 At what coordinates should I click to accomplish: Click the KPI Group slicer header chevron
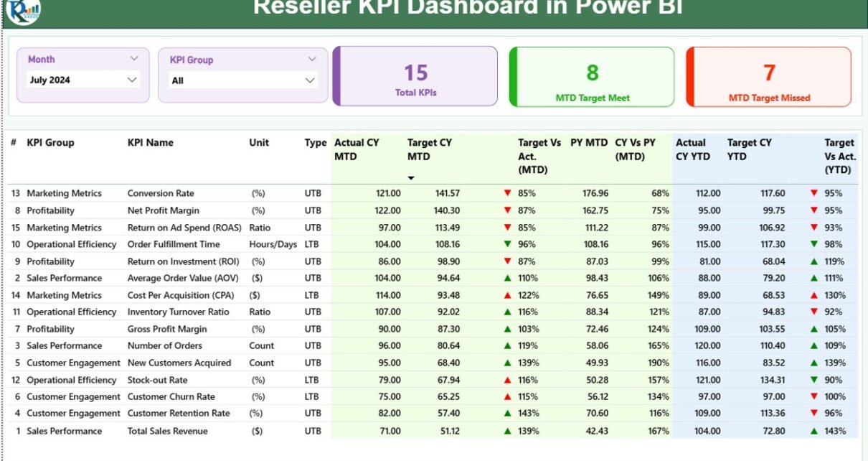pyautogui.click(x=312, y=60)
